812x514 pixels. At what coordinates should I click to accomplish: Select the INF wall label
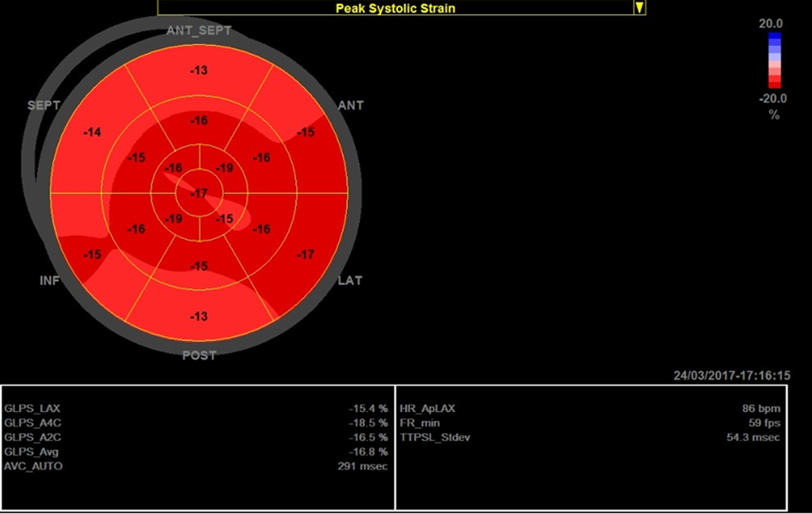tap(49, 281)
